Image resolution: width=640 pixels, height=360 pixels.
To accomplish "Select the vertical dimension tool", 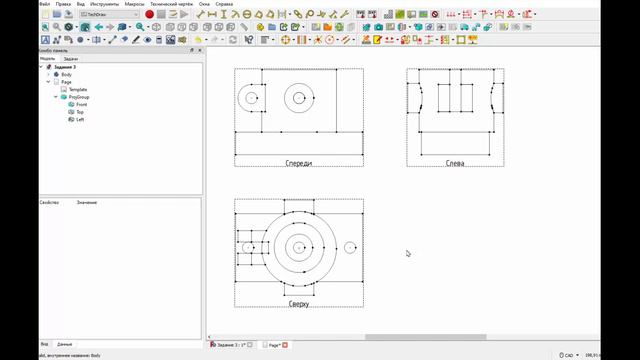I will pyautogui.click(x=224, y=14).
